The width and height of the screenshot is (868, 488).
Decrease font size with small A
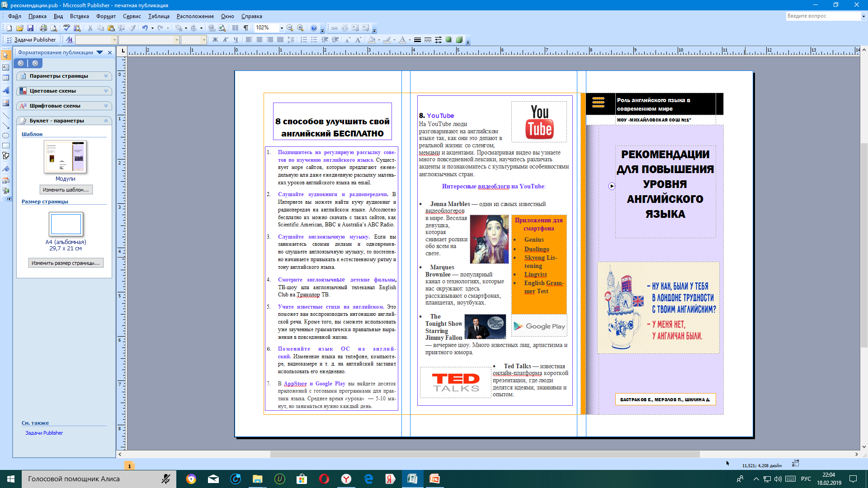point(347,40)
